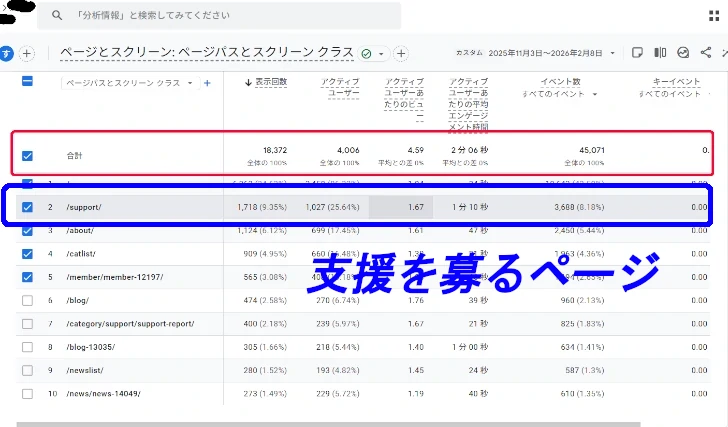The image size is (728, 427).
Task: Sort by アクティブ ユーザーあたりのビュー column header
Action: point(404,99)
